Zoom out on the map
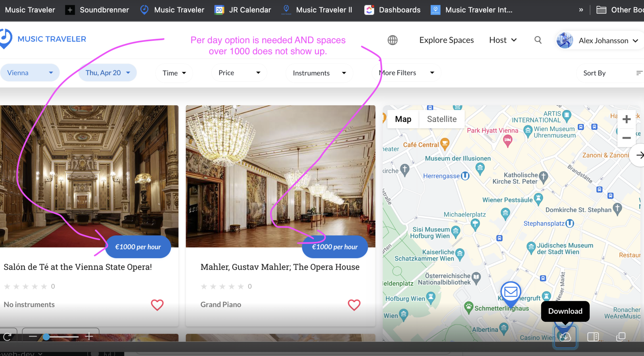Viewport: 644px width, 356px height. (626, 138)
